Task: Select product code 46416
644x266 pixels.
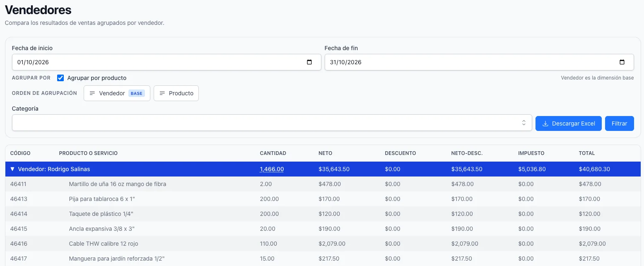Action: (19, 244)
